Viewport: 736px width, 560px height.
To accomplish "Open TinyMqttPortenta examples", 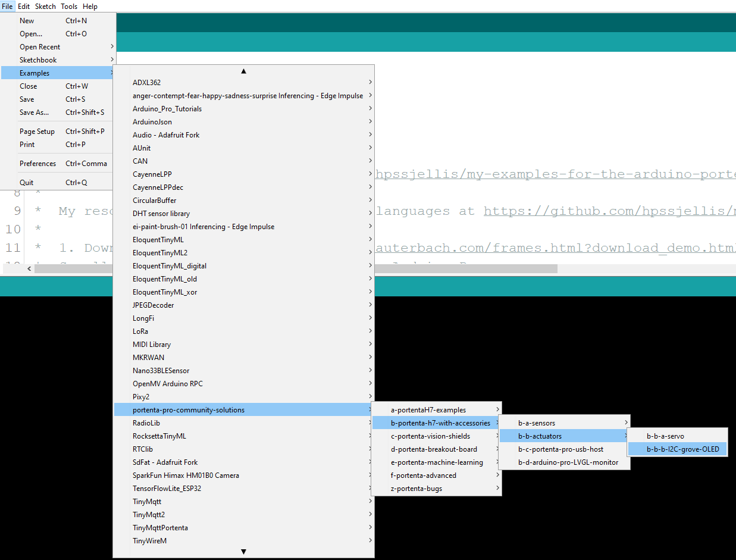I will (244, 528).
